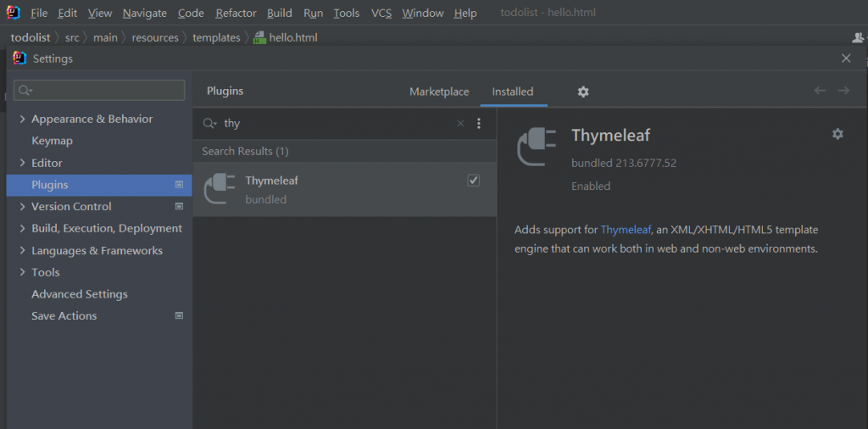Click the 'Enabled' status text

[x=591, y=186]
